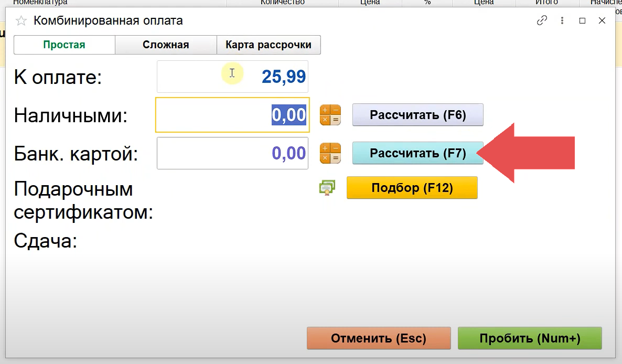Switch to the Простая tab
The height and width of the screenshot is (364, 622).
[64, 45]
